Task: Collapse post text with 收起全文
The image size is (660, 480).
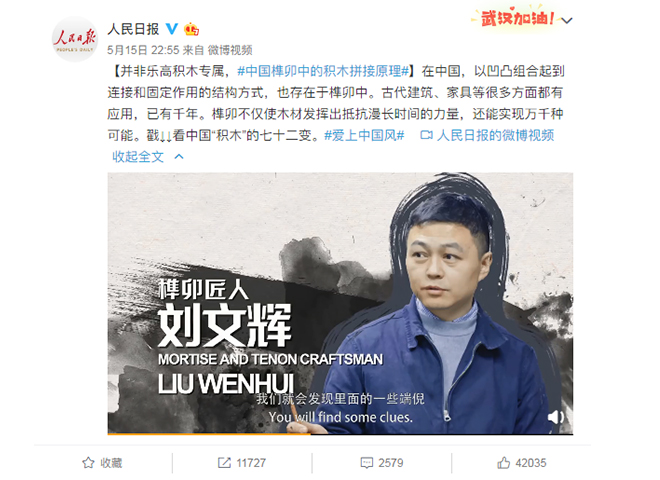Action: [x=138, y=157]
